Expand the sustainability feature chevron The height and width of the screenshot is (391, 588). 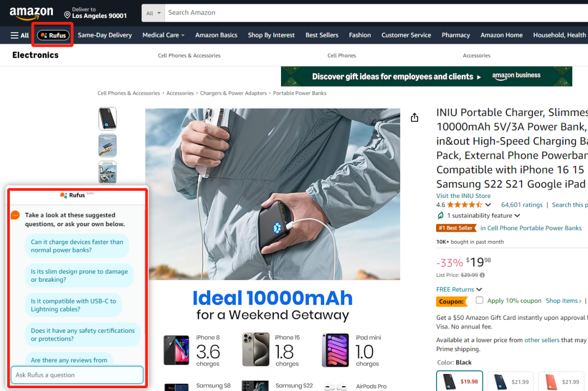click(x=517, y=215)
